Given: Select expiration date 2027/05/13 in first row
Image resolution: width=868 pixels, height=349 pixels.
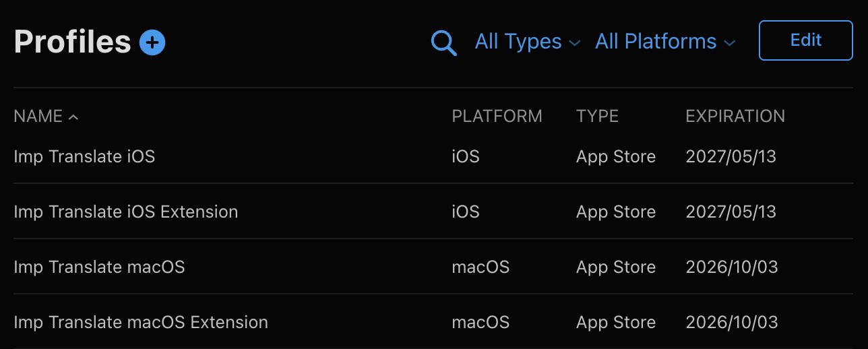Looking at the screenshot, I should (731, 156).
